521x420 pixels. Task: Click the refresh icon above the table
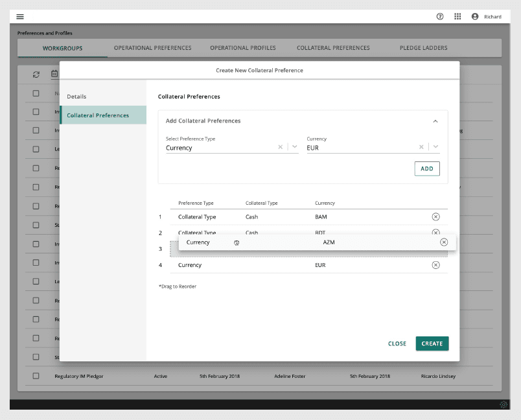tap(37, 75)
